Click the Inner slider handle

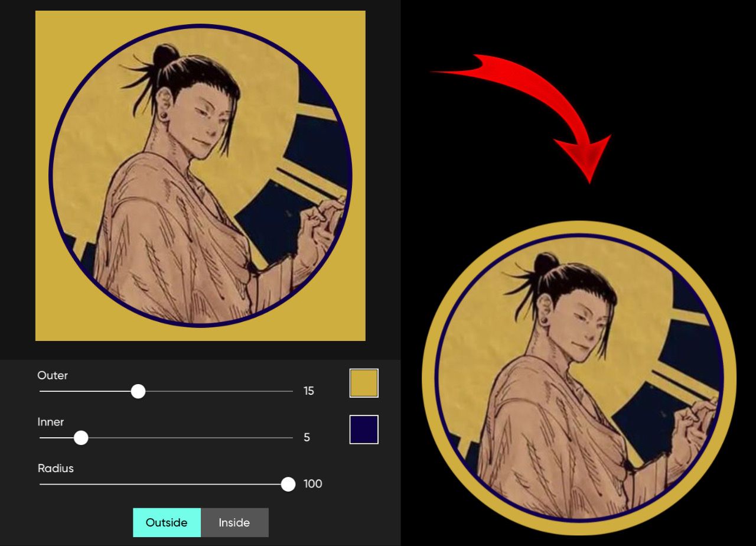81,438
